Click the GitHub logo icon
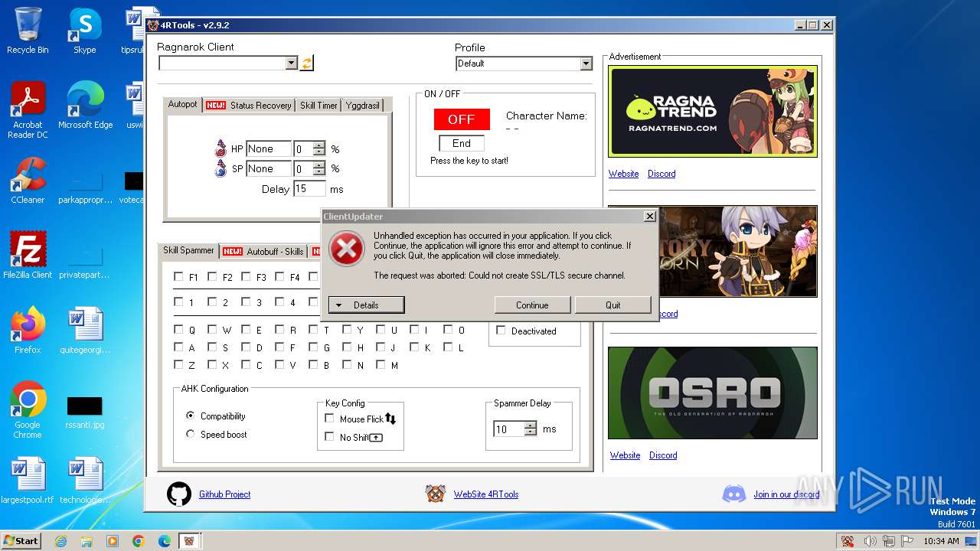The image size is (980, 551). pyautogui.click(x=179, y=494)
